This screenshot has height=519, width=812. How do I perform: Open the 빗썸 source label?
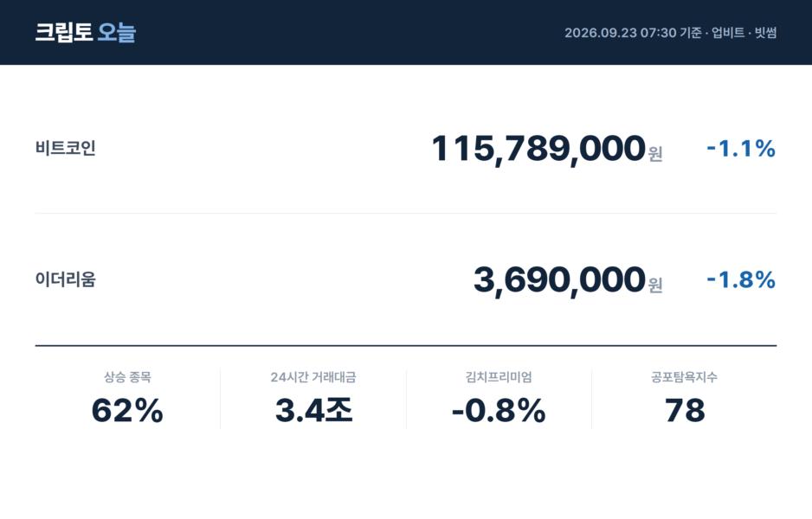(x=765, y=33)
